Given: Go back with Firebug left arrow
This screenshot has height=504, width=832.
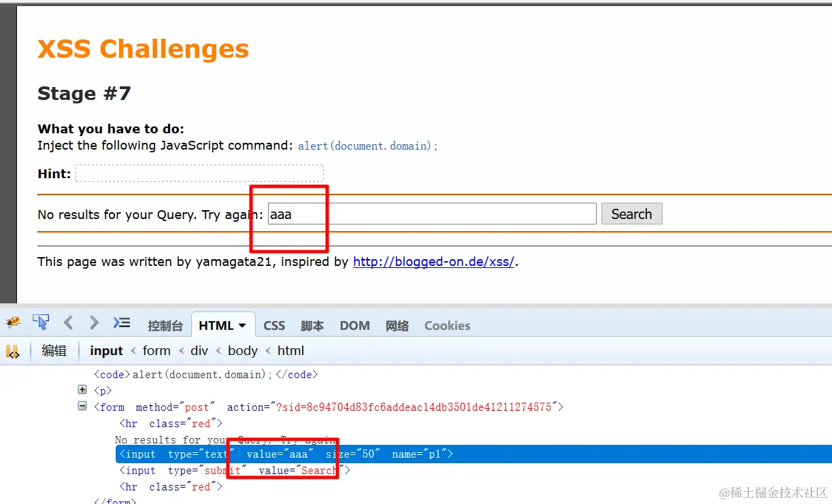Looking at the screenshot, I should [x=68, y=322].
